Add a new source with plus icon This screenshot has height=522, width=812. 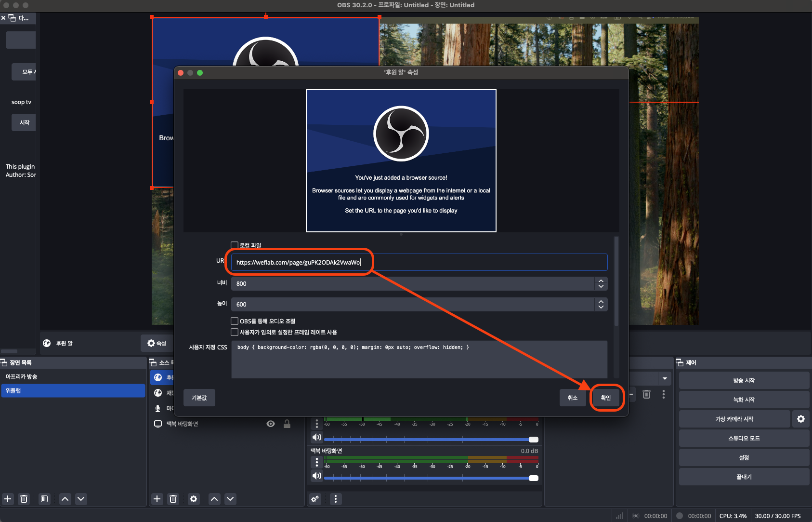point(157,499)
